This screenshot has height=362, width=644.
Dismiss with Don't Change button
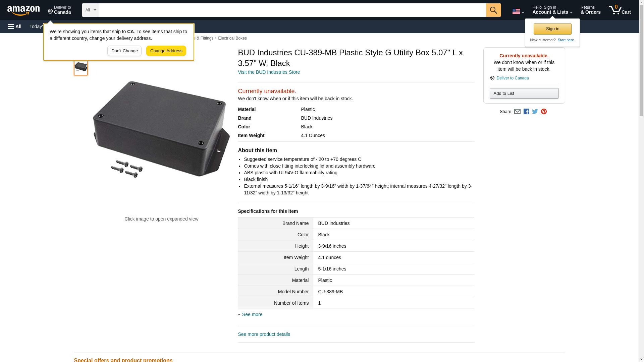tap(124, 51)
